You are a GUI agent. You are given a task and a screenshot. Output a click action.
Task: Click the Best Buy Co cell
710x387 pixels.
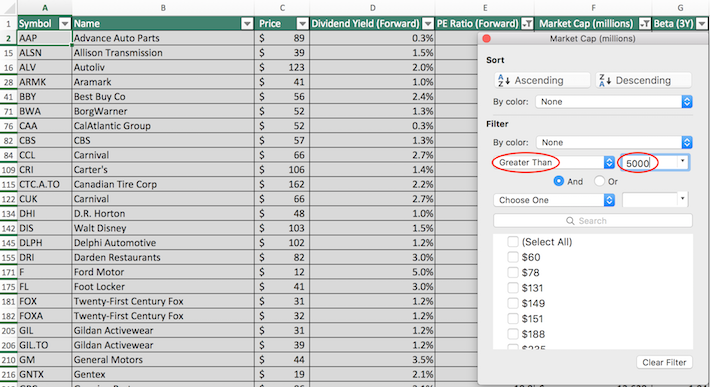click(163, 96)
